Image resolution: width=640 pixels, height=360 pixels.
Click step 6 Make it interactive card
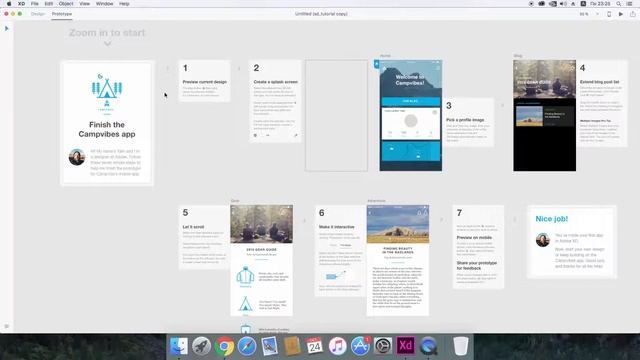[x=340, y=250]
